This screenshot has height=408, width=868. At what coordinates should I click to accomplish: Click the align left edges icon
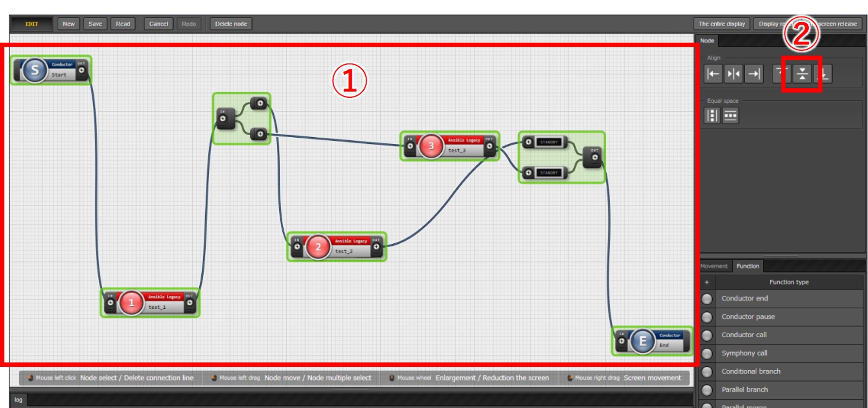click(x=713, y=74)
